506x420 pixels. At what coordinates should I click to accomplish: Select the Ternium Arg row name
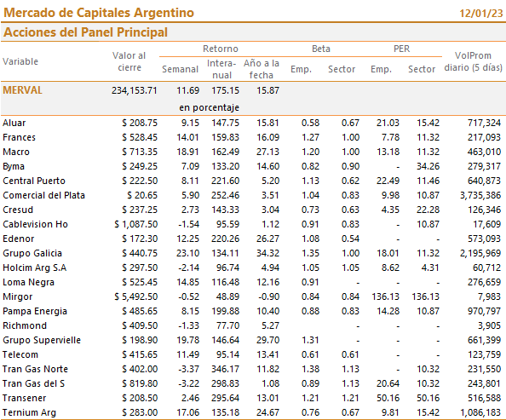29,412
